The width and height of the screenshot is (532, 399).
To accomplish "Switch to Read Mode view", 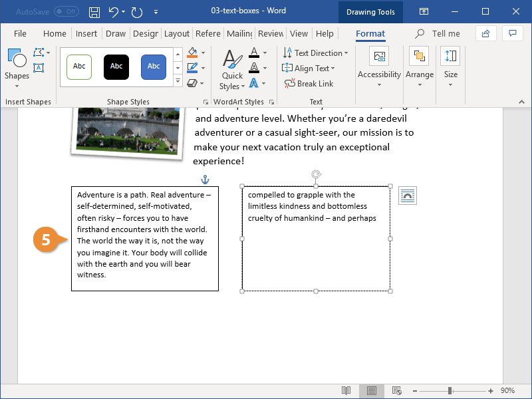I will (346, 391).
